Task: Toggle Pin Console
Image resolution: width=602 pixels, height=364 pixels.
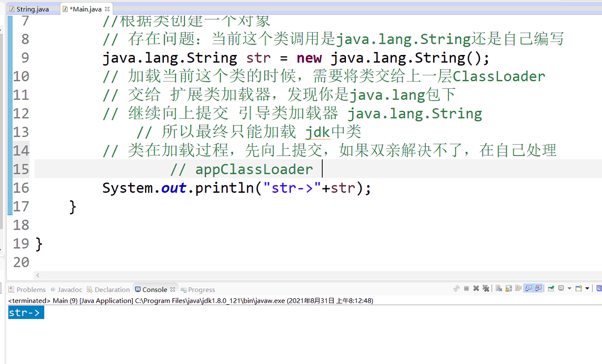Action: point(551,288)
